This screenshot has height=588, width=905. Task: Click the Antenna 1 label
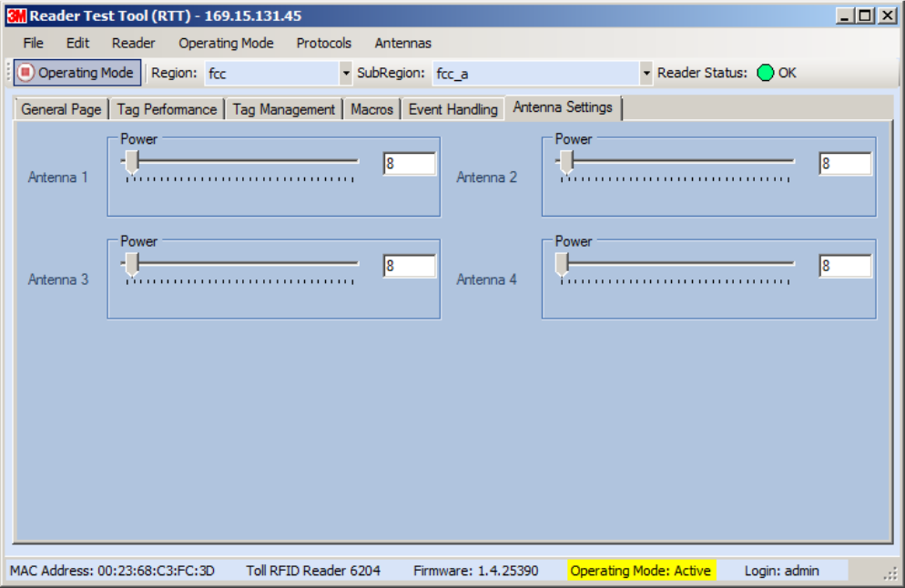(x=57, y=177)
